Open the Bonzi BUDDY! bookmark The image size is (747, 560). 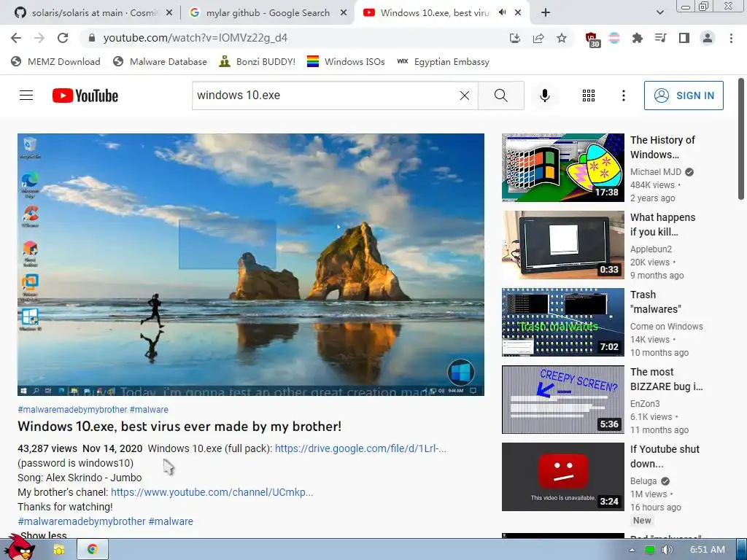(x=258, y=61)
